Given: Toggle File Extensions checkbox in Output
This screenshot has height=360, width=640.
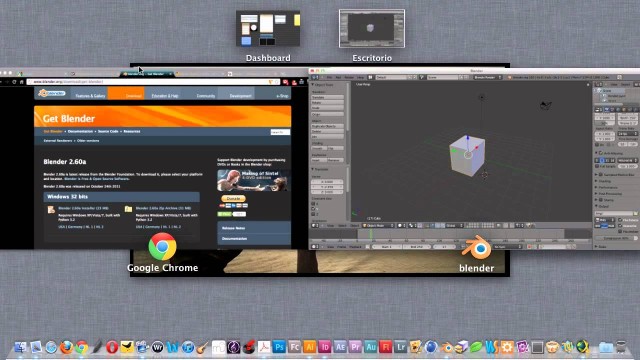Looking at the screenshot, I should 620,220.
